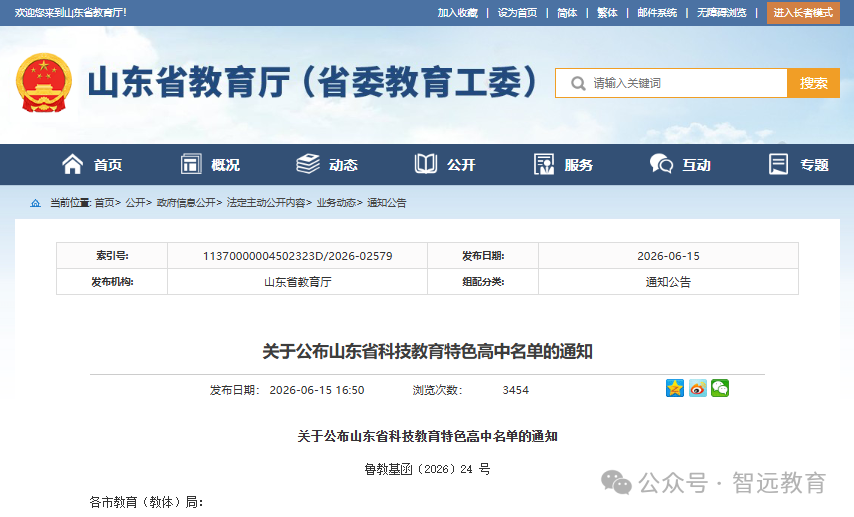
Task: Click the 加入收藏 link
Action: click(458, 13)
